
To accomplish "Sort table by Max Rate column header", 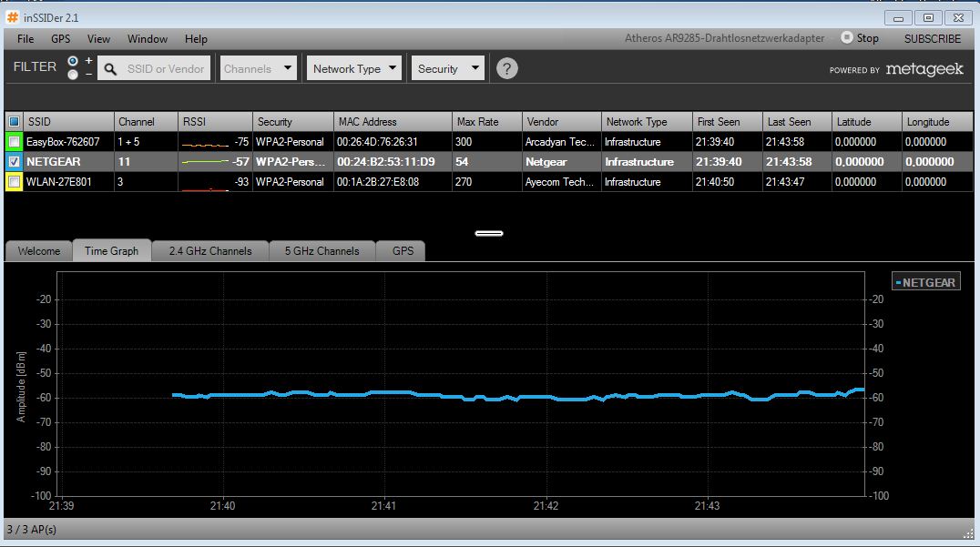I will click(x=487, y=122).
